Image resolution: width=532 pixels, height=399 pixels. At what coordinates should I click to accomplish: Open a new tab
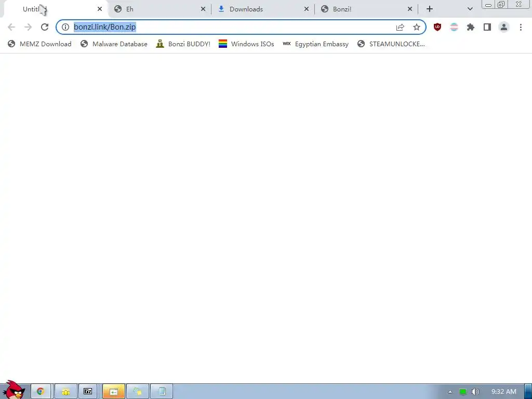coord(430,9)
